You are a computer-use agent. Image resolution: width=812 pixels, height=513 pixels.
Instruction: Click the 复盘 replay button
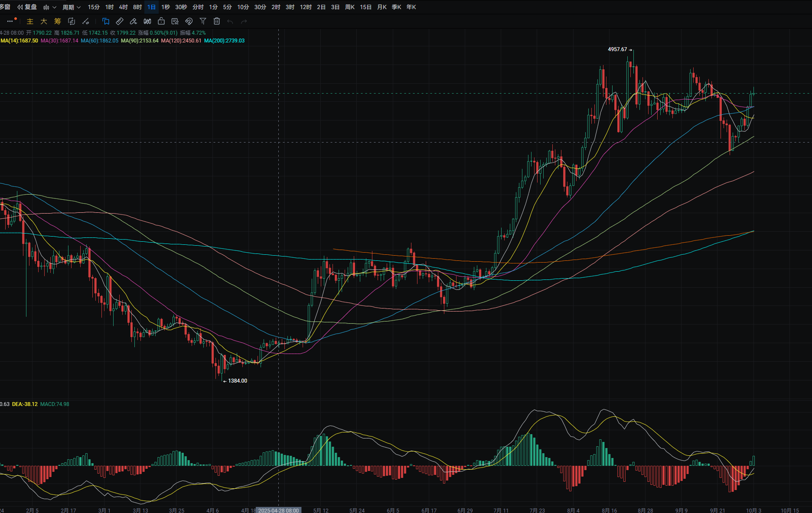click(27, 7)
